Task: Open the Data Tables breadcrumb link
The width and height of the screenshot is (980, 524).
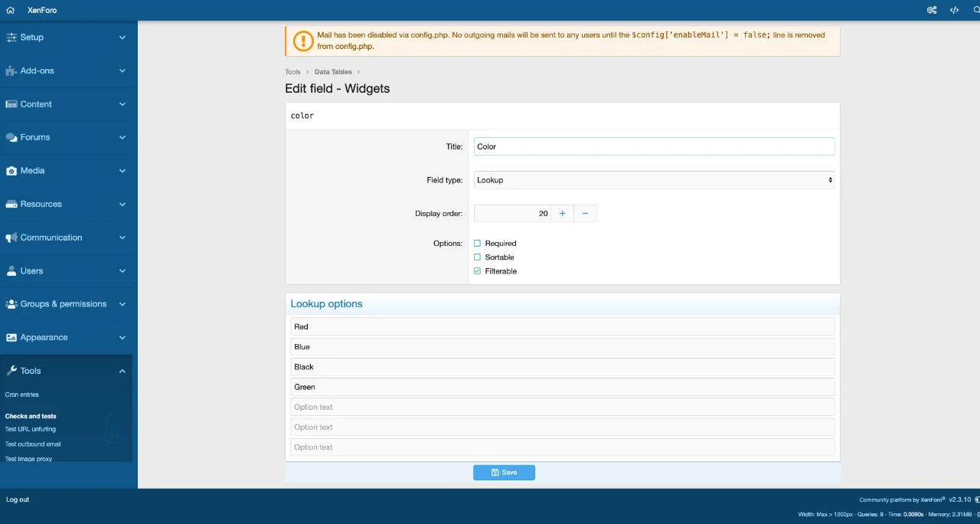Action: pyautogui.click(x=333, y=72)
